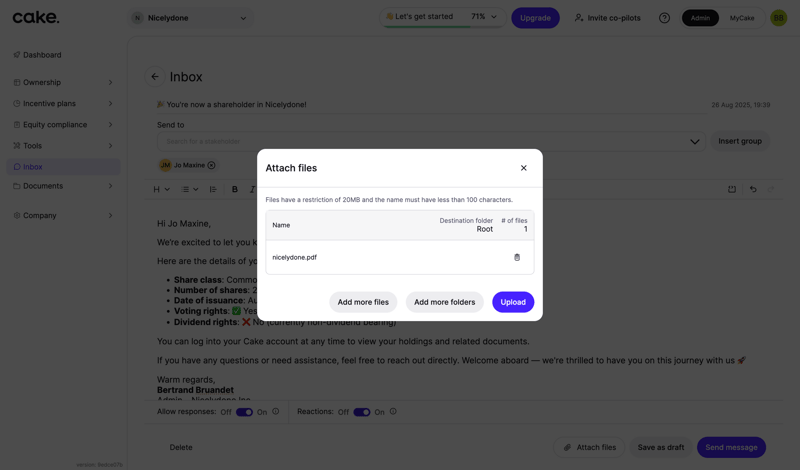The image size is (800, 470).
Task: Toggle the Allow responses switch
Action: (x=244, y=412)
